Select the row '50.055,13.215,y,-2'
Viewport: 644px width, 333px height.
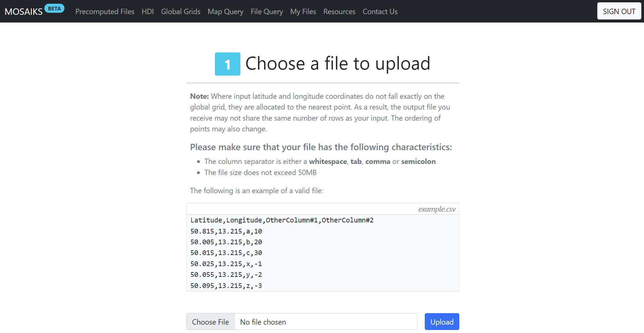226,275
